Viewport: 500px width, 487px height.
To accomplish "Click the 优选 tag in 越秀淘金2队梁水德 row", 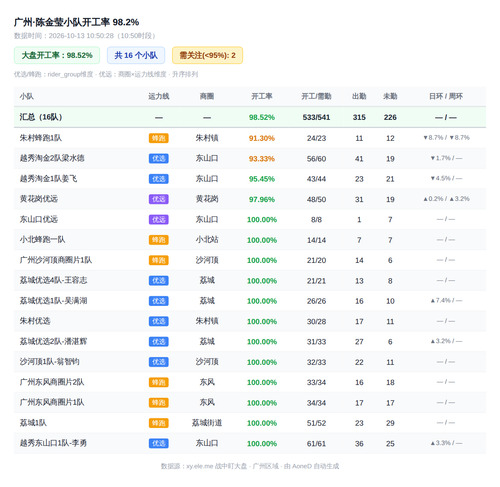I will [159, 159].
